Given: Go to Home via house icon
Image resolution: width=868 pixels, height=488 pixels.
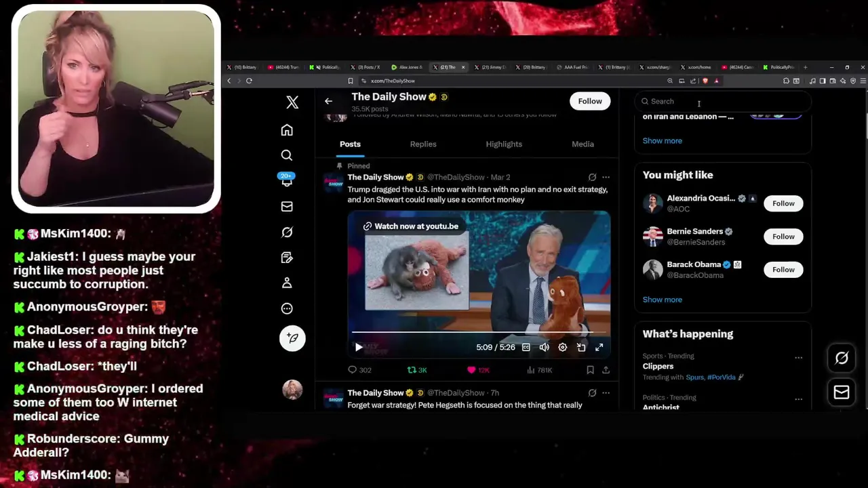Looking at the screenshot, I should coord(287,129).
